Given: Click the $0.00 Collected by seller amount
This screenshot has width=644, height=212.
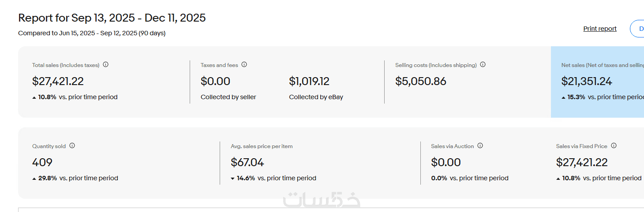Looking at the screenshot, I should point(215,82).
